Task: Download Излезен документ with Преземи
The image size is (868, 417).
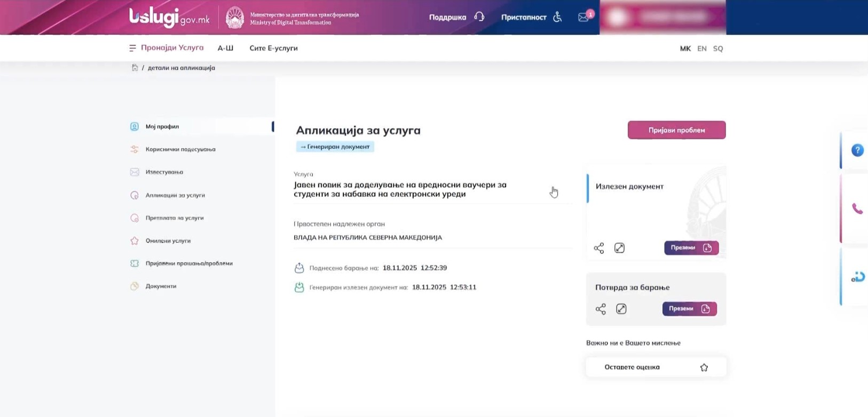Action: click(x=691, y=248)
